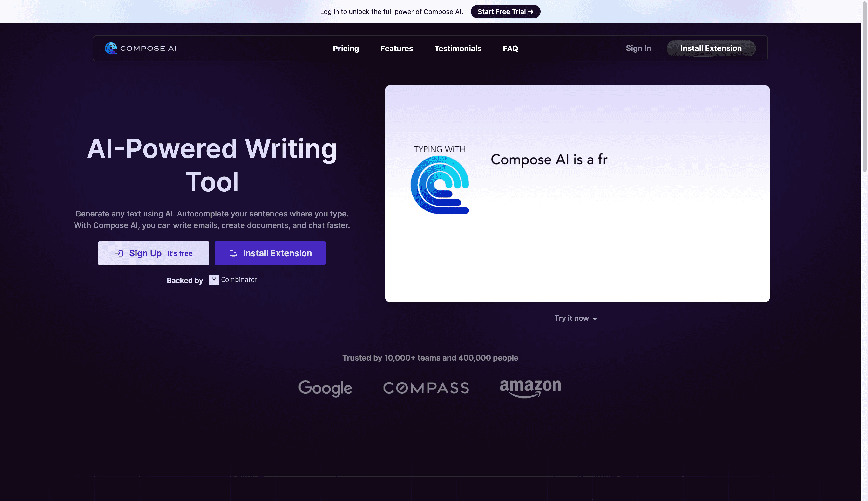
Task: Click Sign In link
Action: (638, 48)
